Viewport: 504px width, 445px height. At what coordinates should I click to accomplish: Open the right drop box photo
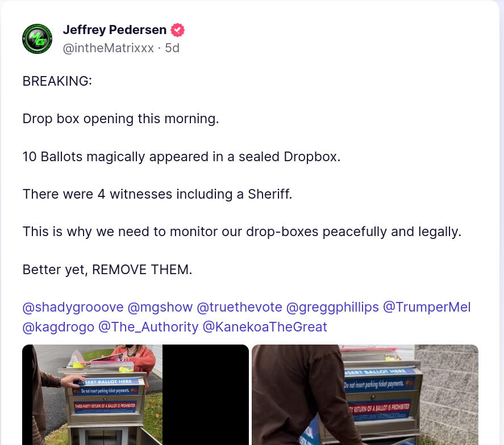coord(365,395)
